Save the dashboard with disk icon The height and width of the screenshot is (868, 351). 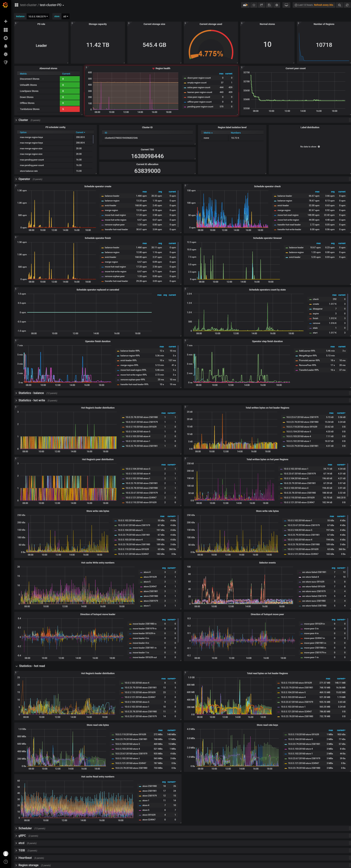pos(269,5)
